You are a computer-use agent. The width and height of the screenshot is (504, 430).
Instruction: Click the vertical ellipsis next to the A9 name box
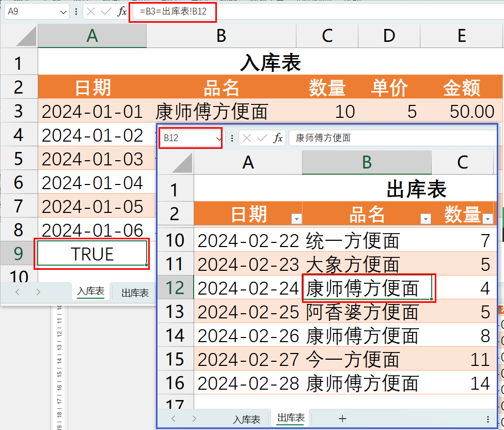tap(76, 11)
